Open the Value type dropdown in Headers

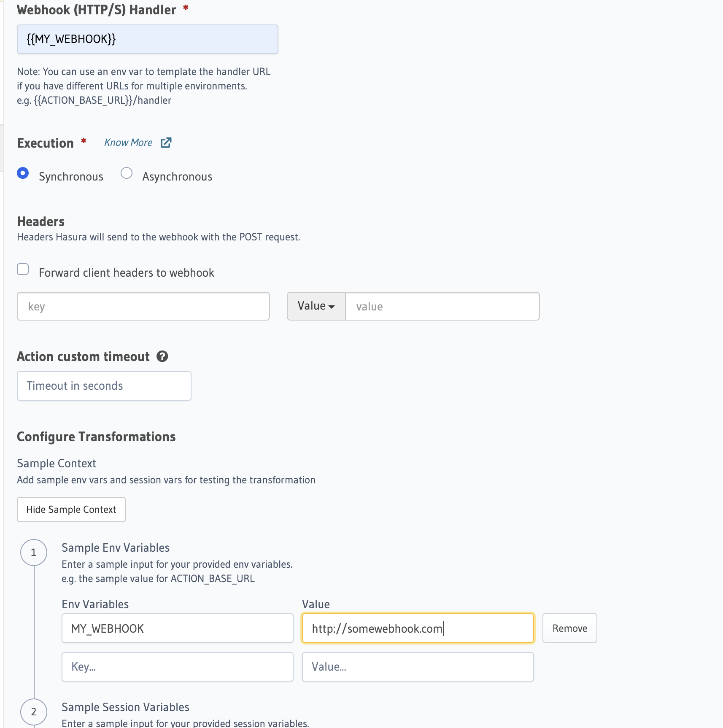click(x=316, y=306)
